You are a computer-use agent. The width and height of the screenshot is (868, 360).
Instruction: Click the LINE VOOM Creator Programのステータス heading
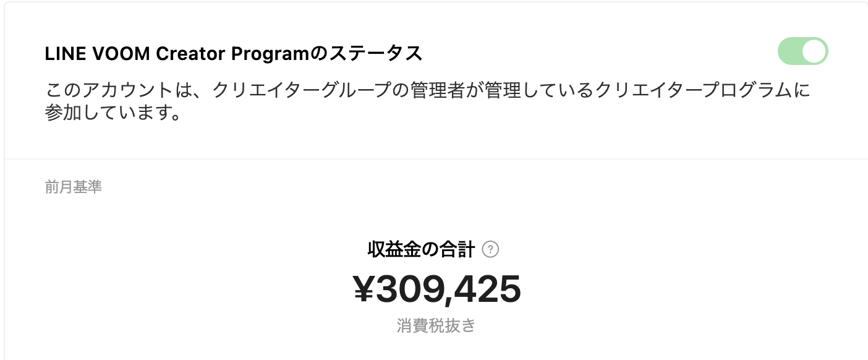[234, 54]
